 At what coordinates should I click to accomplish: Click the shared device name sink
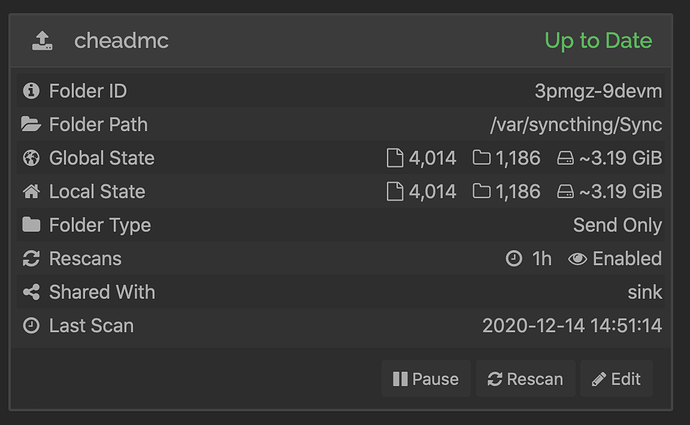click(645, 292)
